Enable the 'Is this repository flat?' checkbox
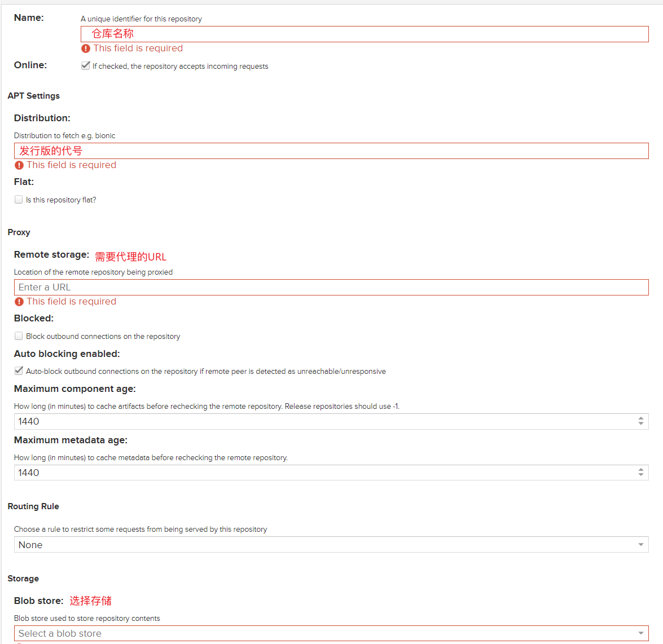663x644 pixels. pos(19,200)
